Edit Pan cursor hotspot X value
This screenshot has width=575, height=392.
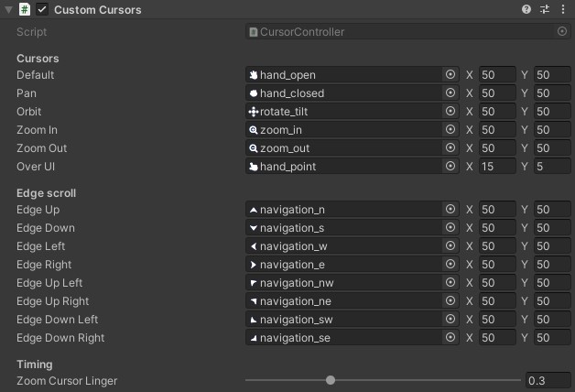497,93
